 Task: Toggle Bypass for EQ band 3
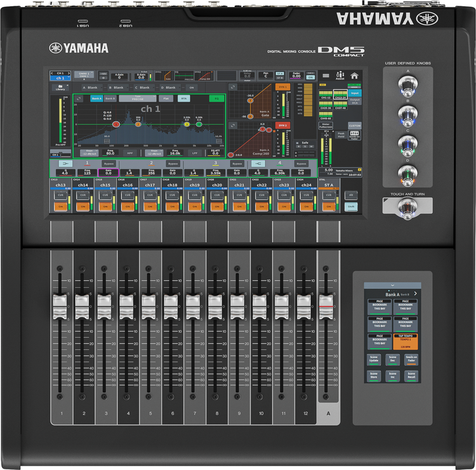point(237,163)
